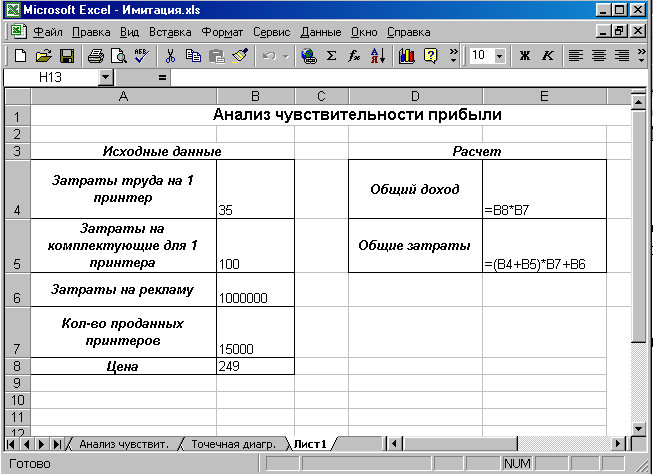The image size is (653, 474).
Task: Open the Вид menu
Action: [130, 32]
